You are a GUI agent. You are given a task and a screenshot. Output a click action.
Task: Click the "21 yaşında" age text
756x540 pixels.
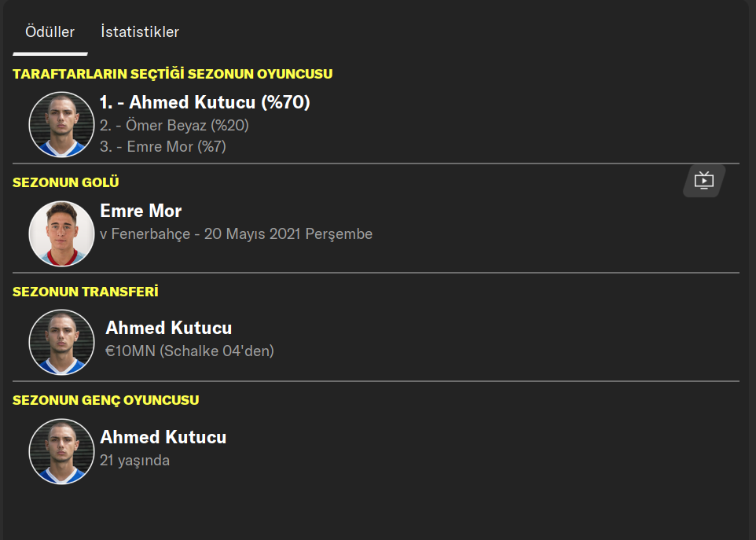pos(134,461)
